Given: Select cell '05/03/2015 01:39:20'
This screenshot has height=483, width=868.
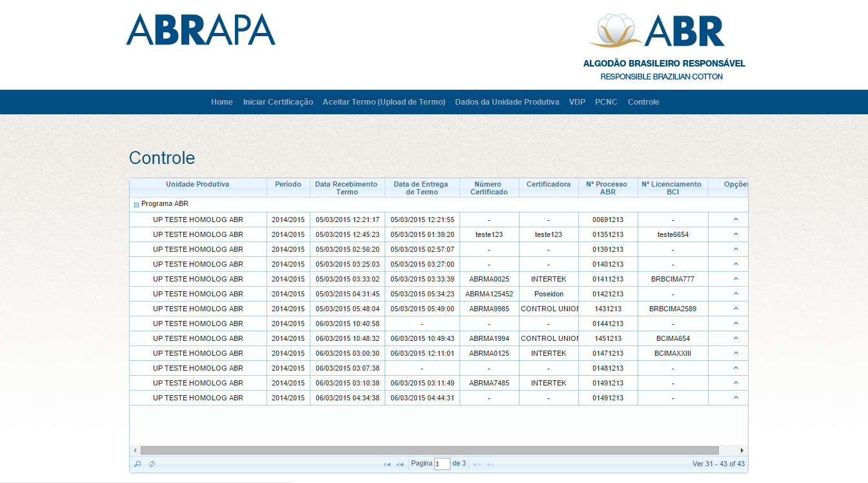Looking at the screenshot, I should click(x=422, y=234).
